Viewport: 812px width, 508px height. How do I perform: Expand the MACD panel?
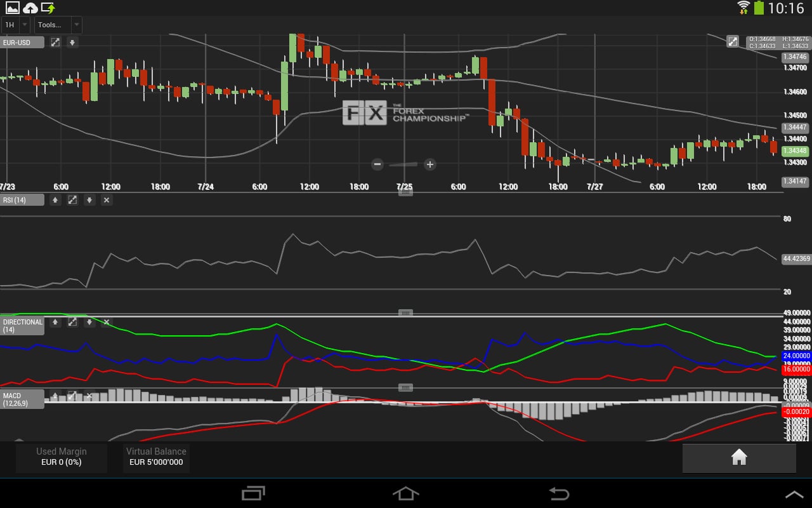pyautogui.click(x=72, y=396)
